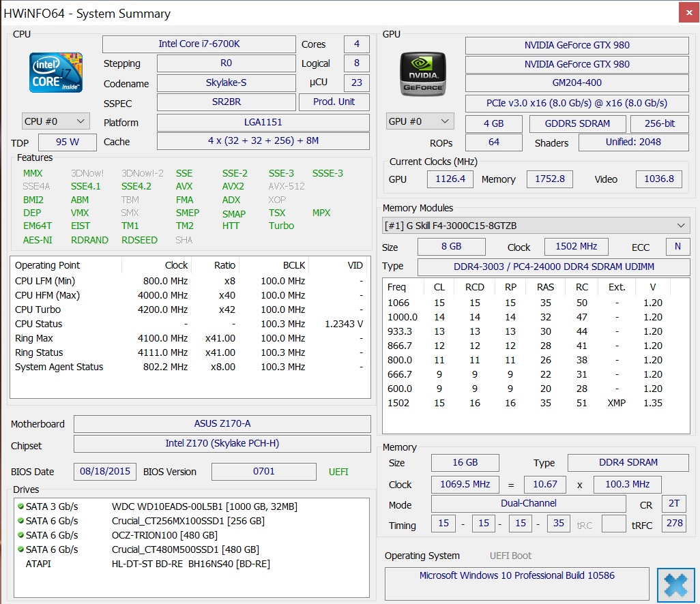Click the Microsoft Windows 10 Professional Build 10586 field
The image size is (700, 604).
517,584
